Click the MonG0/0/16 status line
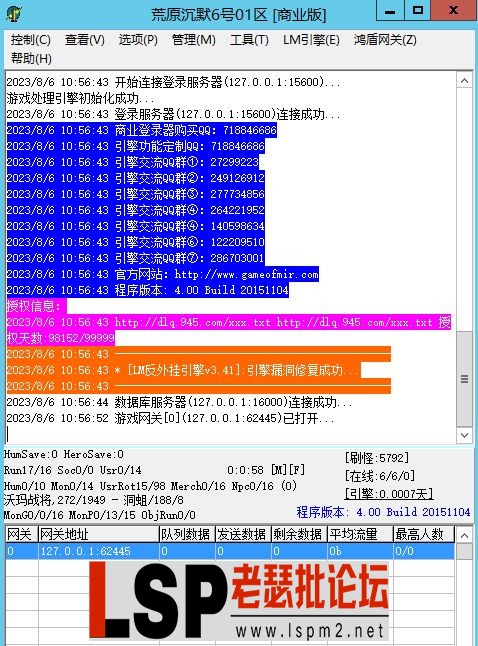Viewport: 478px width, 646px height. 100,515
